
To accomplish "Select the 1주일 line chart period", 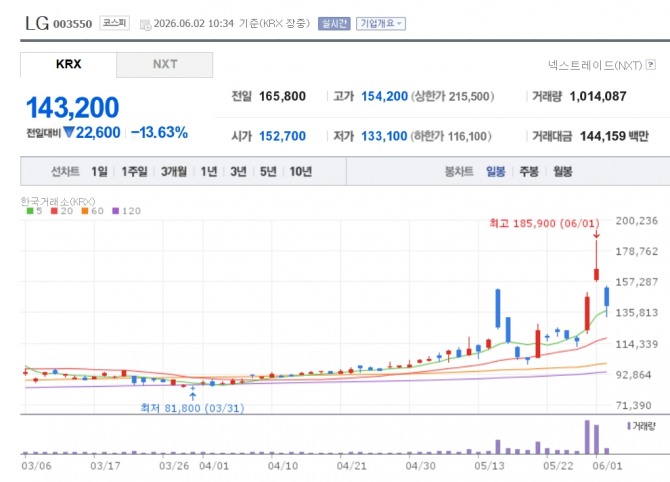I will click(x=134, y=171).
